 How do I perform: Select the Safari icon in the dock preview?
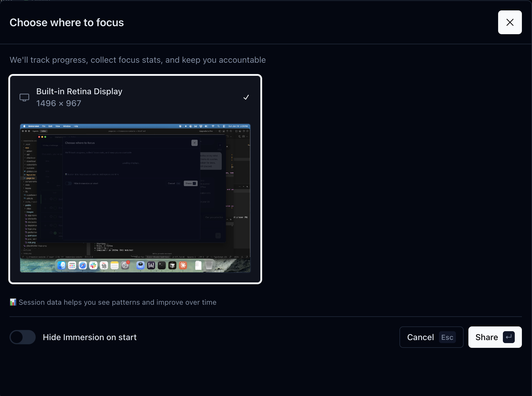click(x=82, y=265)
